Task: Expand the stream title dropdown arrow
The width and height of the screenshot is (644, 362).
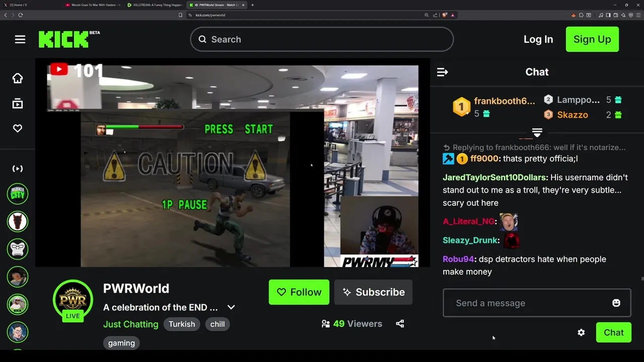Action: tap(231, 307)
